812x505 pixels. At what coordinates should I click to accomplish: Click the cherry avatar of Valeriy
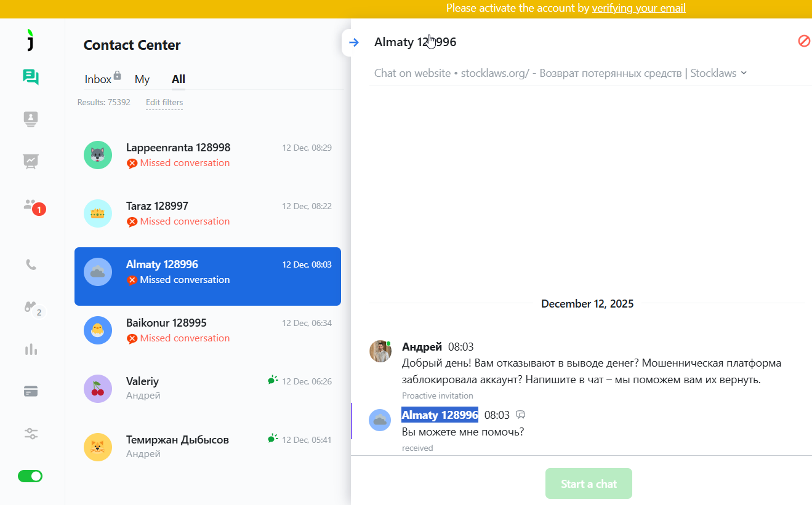[98, 389]
